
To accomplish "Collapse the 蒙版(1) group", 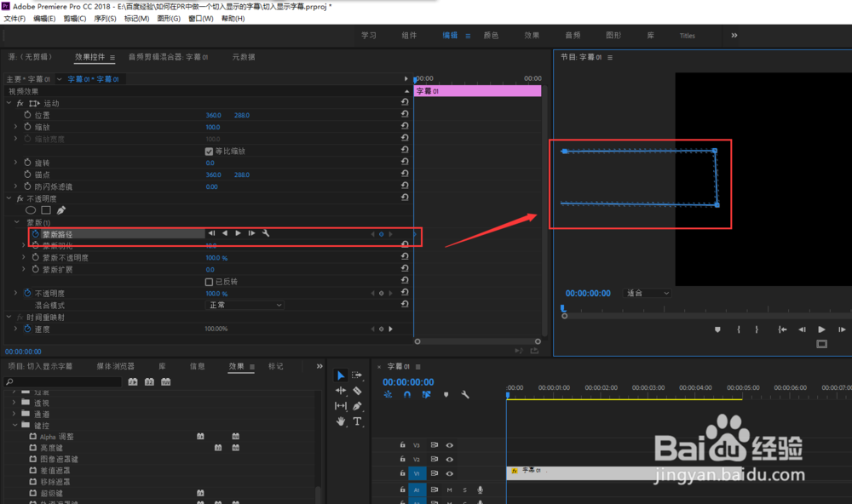I will click(x=17, y=222).
